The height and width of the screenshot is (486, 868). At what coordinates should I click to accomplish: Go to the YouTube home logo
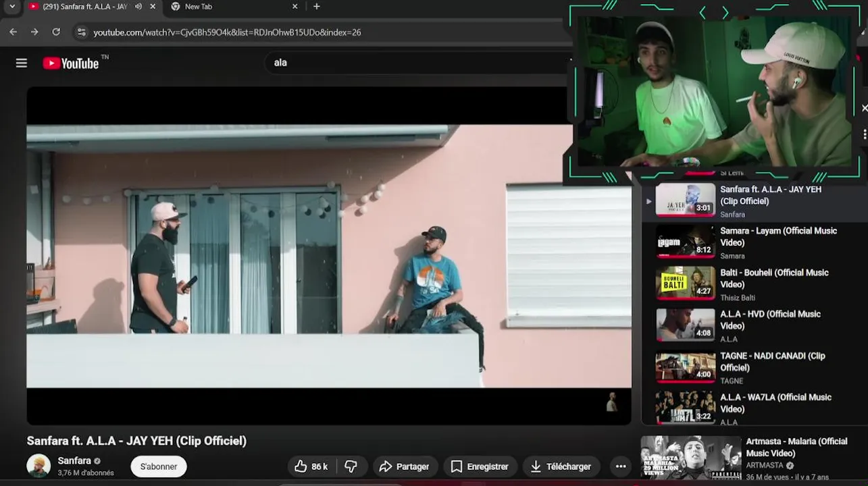coord(71,63)
